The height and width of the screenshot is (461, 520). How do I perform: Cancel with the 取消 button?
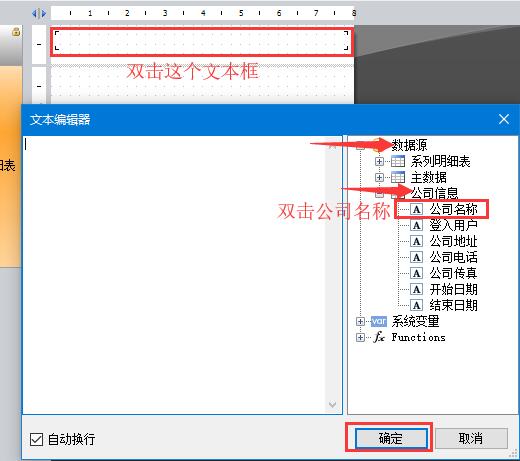pyautogui.click(x=471, y=438)
